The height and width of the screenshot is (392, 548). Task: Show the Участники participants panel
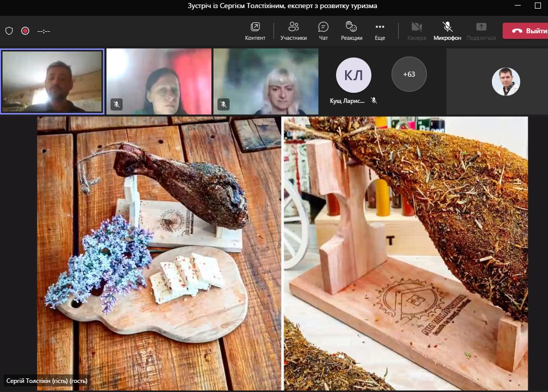pyautogui.click(x=293, y=31)
